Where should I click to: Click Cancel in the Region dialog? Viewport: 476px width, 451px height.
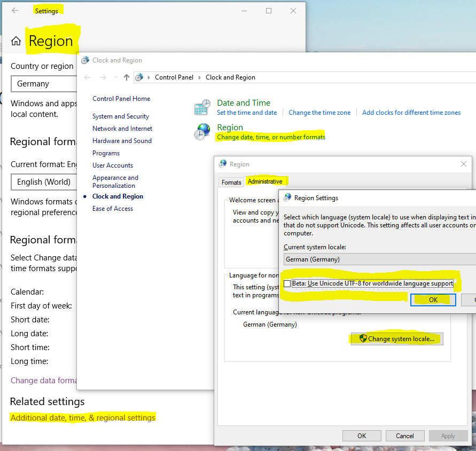[x=405, y=436]
